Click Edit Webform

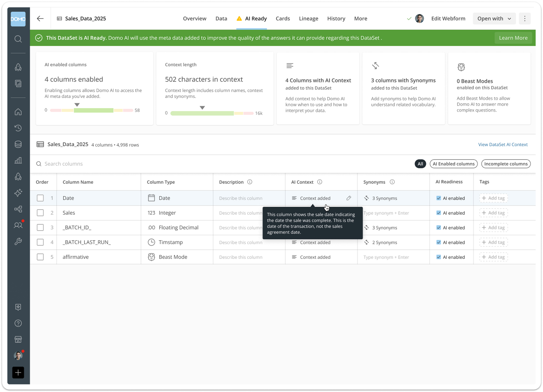pos(448,18)
